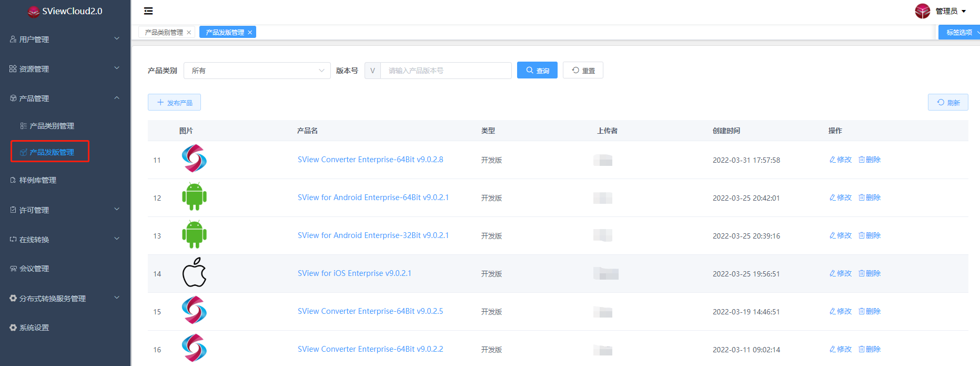Close the 产品发版管理 tab
980x366 pixels.
coord(250,33)
